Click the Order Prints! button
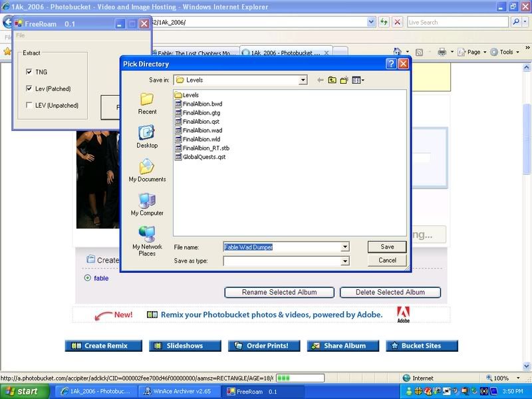Viewport: 532px width, 399px height. pos(264,346)
